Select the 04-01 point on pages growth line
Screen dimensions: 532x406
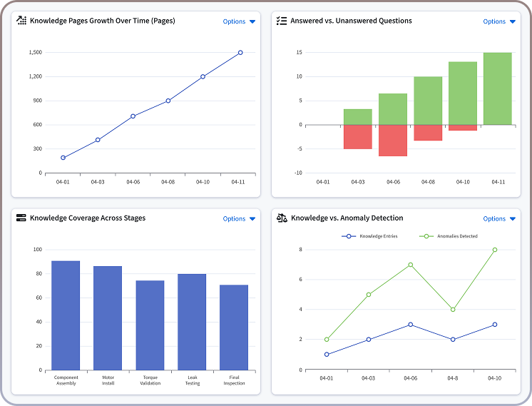[63, 158]
